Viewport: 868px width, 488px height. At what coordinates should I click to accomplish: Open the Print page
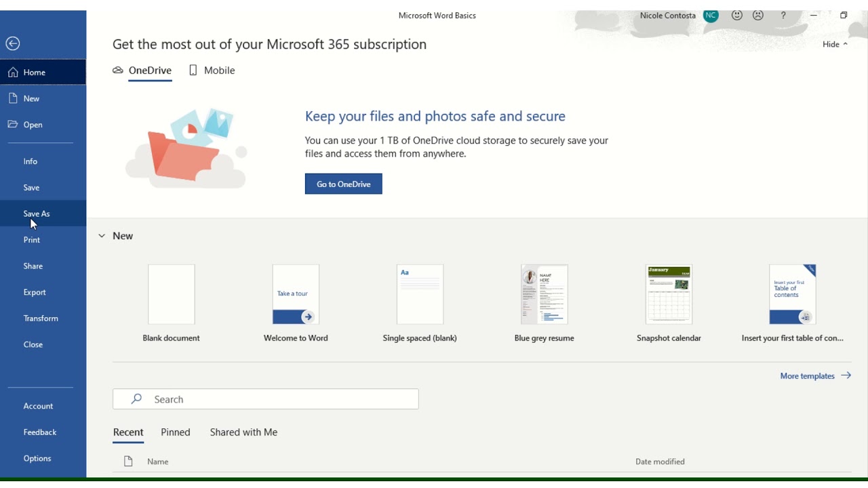(x=43, y=240)
